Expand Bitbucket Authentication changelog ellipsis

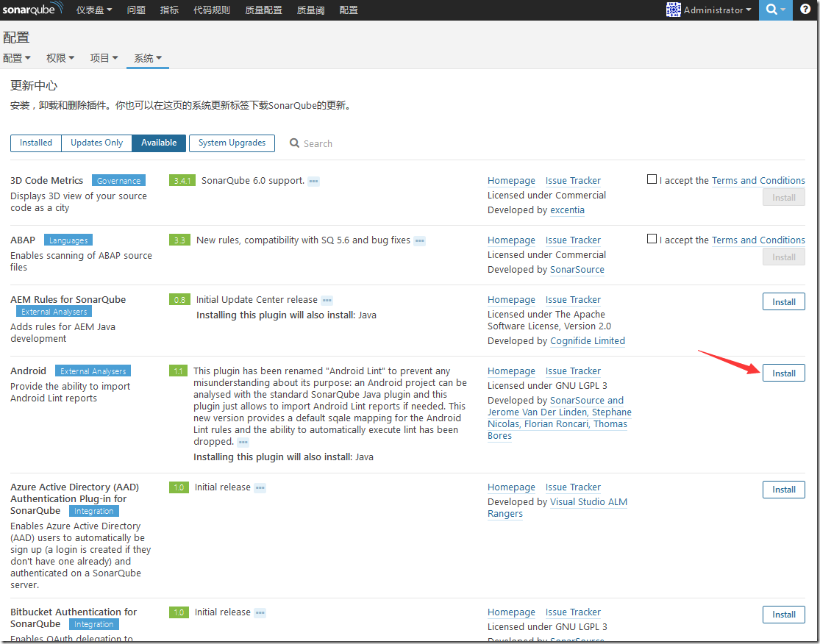260,612
